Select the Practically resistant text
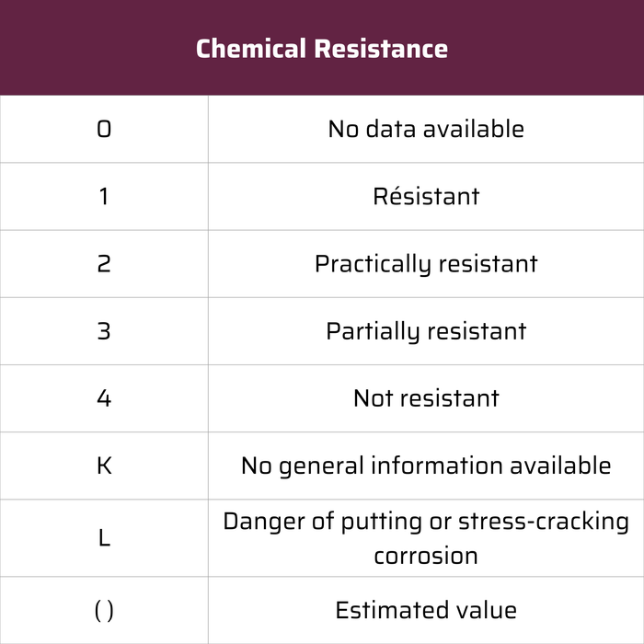 click(426, 264)
